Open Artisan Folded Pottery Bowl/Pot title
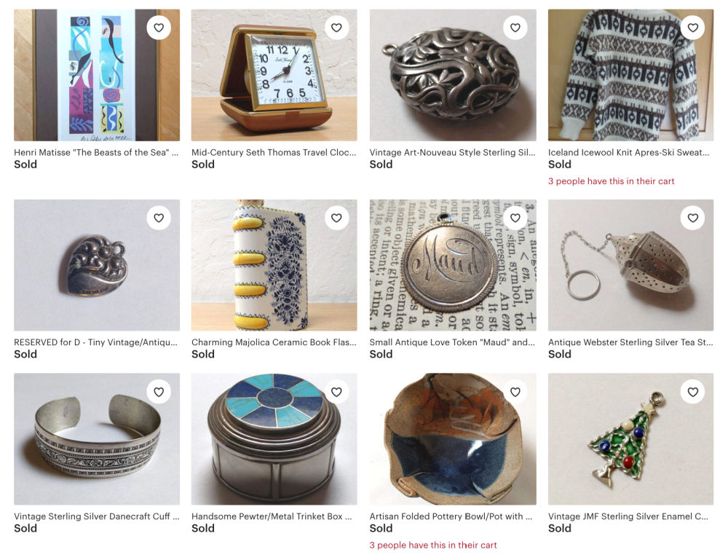This screenshot has height=560, width=728. [x=451, y=516]
